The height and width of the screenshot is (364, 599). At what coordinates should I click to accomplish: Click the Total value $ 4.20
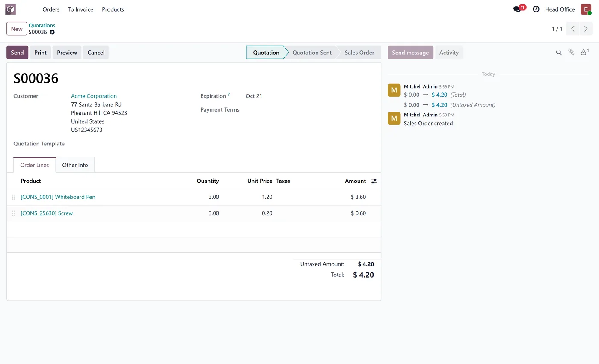point(363,275)
